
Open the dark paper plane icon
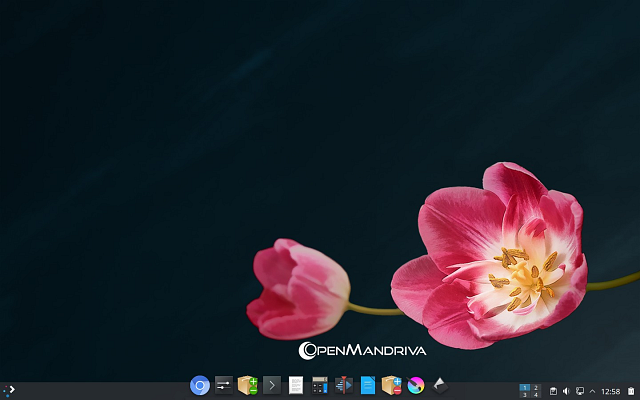point(440,385)
